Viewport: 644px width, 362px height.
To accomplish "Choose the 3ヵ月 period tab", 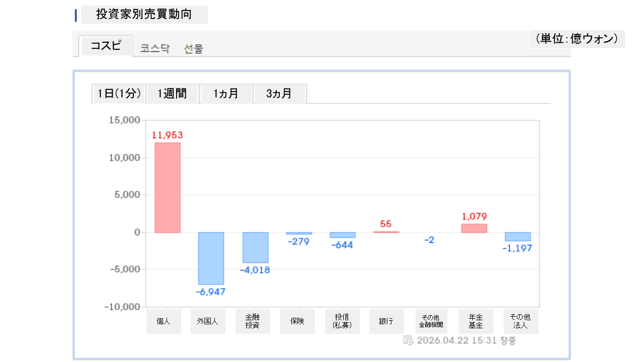I will click(x=279, y=94).
